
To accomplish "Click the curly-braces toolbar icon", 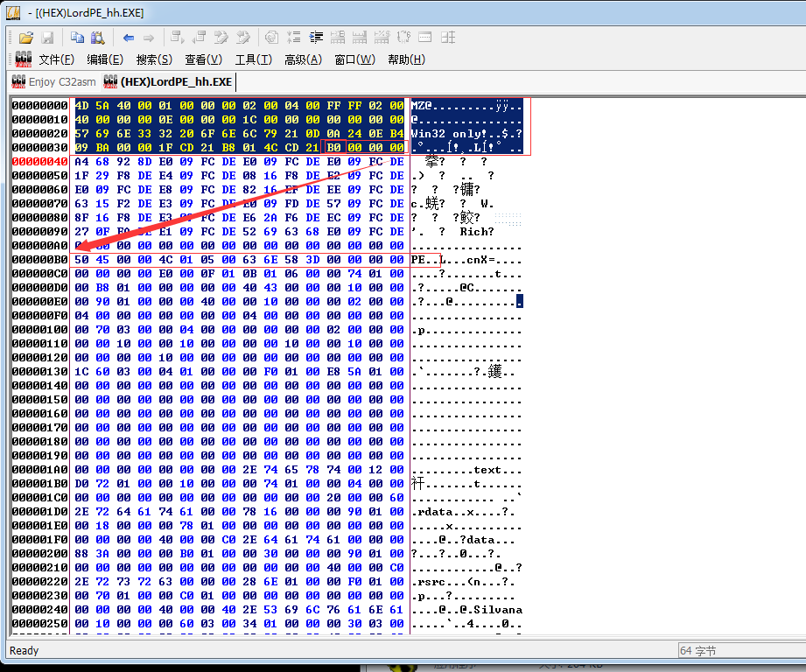I will (403, 37).
